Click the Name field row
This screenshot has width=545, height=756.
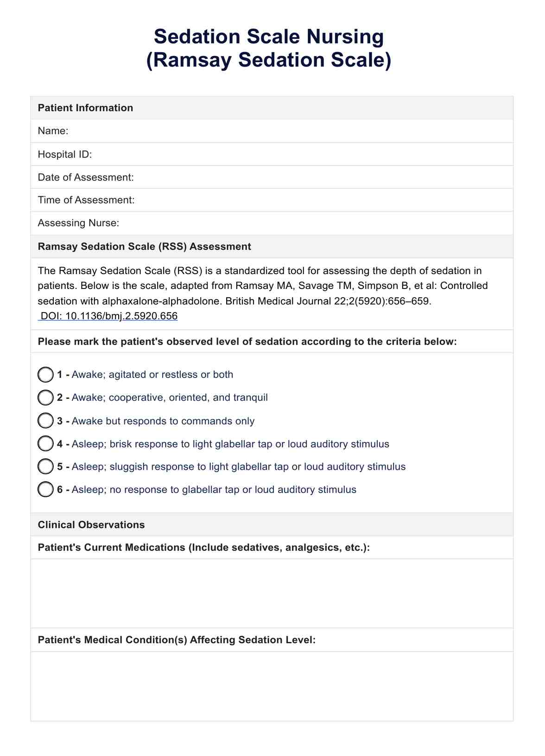pos(287,131)
